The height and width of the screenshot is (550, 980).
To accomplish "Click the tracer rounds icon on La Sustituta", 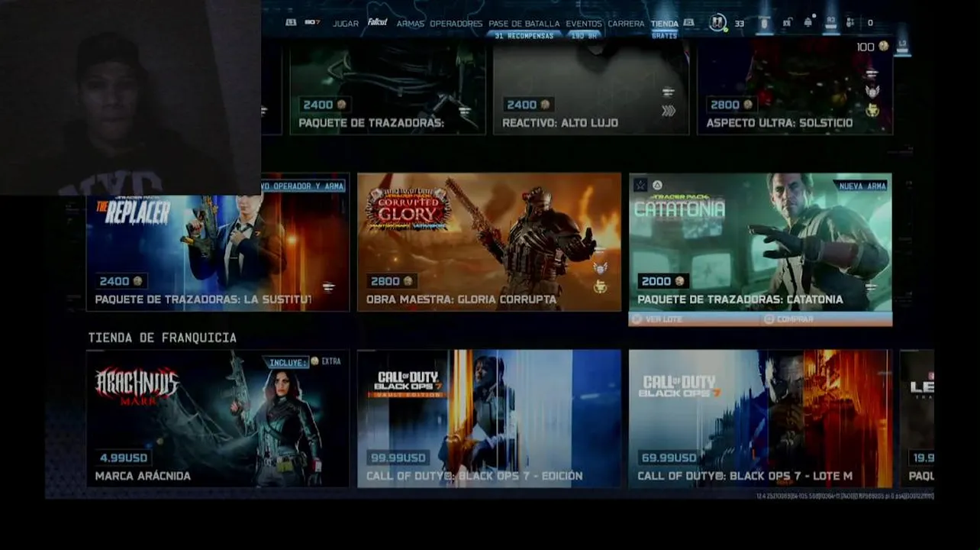I will pos(328,286).
